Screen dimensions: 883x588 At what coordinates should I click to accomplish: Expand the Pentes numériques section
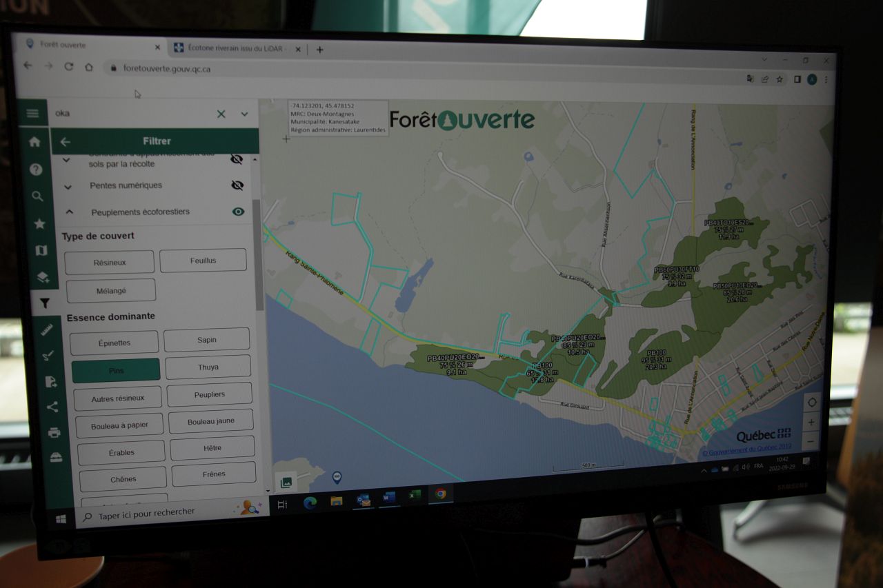(68, 187)
